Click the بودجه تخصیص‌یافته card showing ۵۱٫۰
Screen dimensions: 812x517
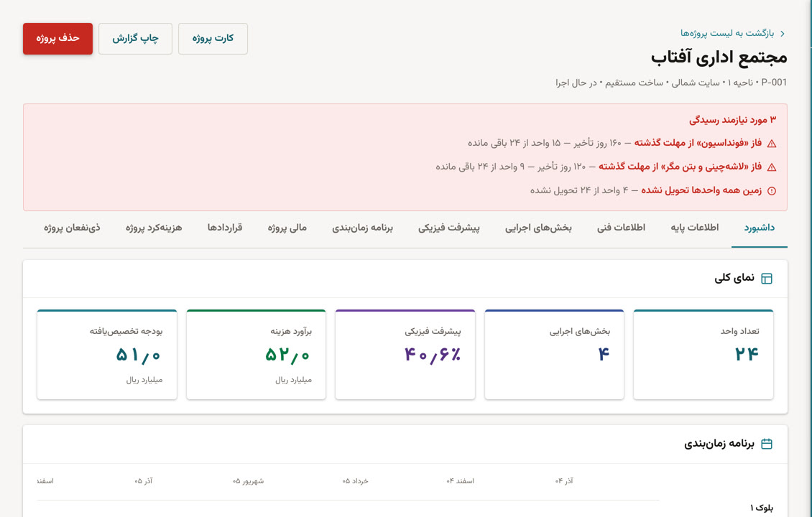[106, 355]
